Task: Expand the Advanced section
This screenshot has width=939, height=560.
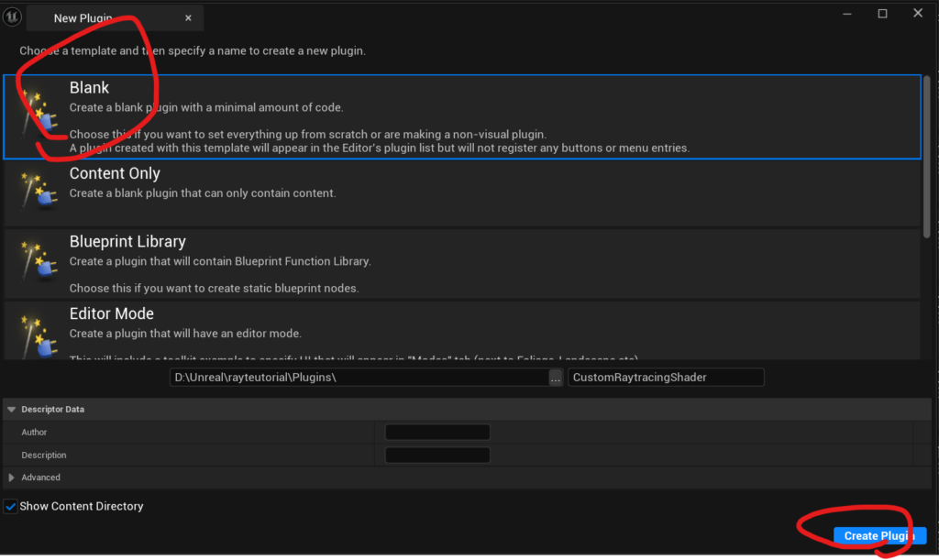Action: [12, 478]
